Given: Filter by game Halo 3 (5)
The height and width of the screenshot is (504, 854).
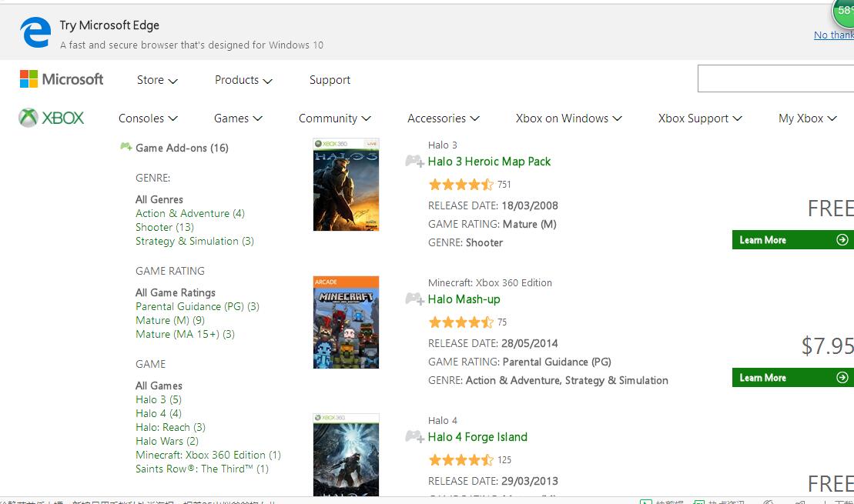Looking at the screenshot, I should point(159,399).
